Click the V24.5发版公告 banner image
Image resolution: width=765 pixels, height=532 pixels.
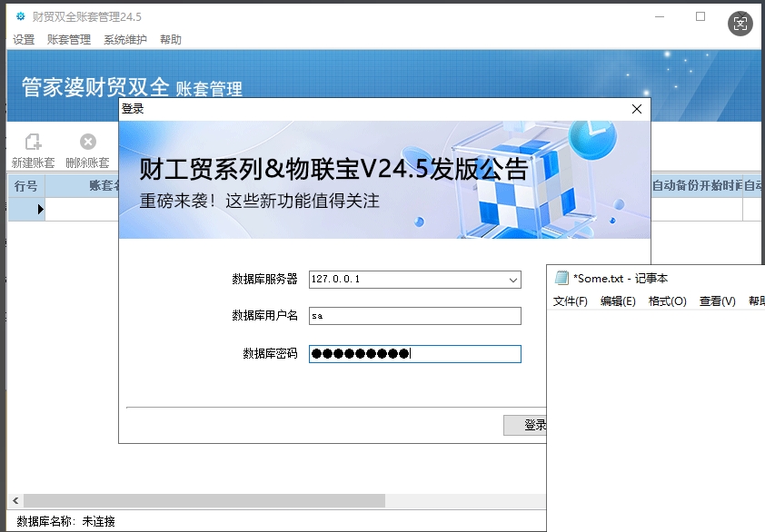384,180
